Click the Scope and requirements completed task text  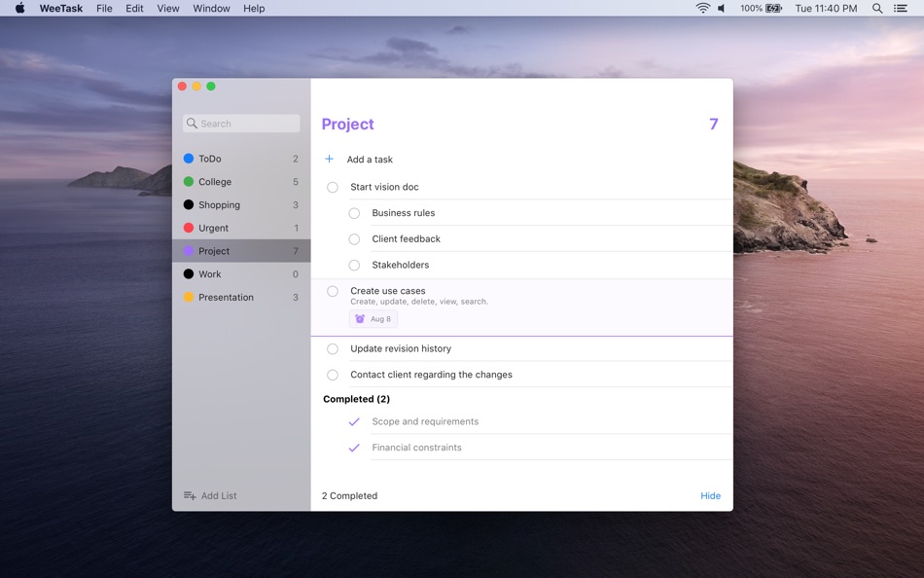(425, 421)
